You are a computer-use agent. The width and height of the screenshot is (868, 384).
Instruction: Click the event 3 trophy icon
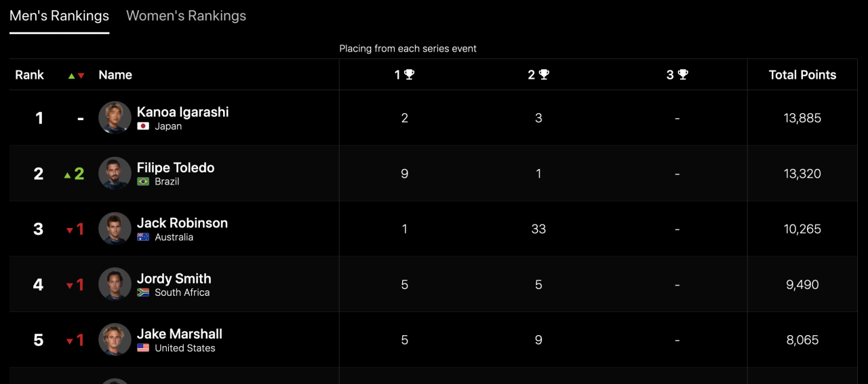(683, 75)
